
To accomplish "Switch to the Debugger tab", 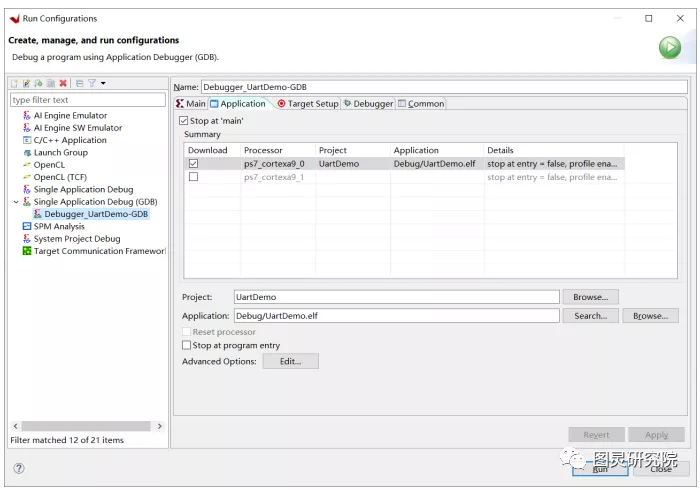I will coord(368,104).
